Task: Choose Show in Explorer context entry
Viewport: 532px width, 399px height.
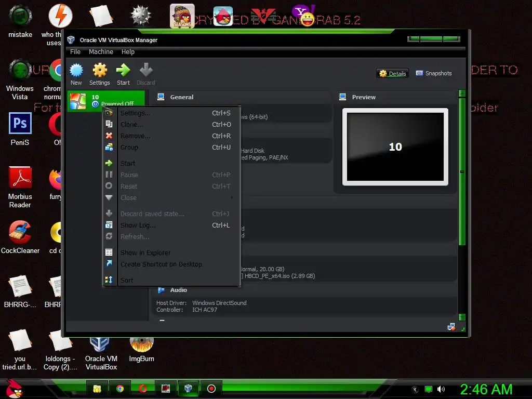Action: click(171, 253)
